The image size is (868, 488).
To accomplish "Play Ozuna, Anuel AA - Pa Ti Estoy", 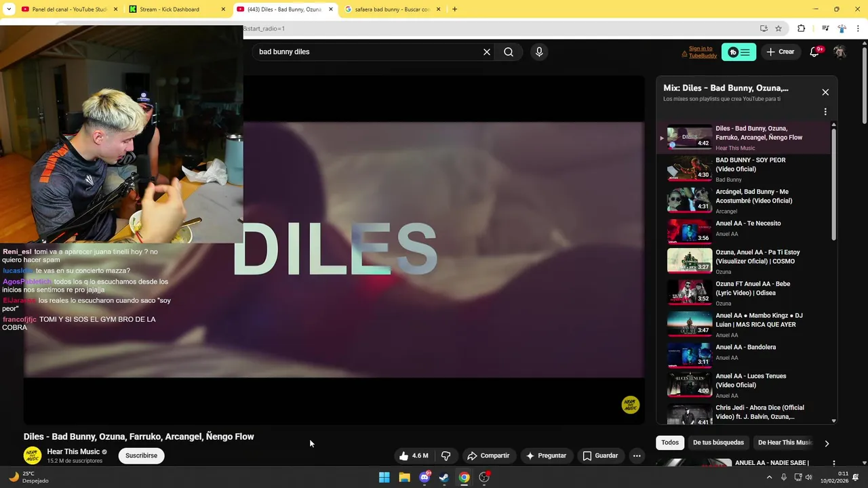I will click(745, 263).
